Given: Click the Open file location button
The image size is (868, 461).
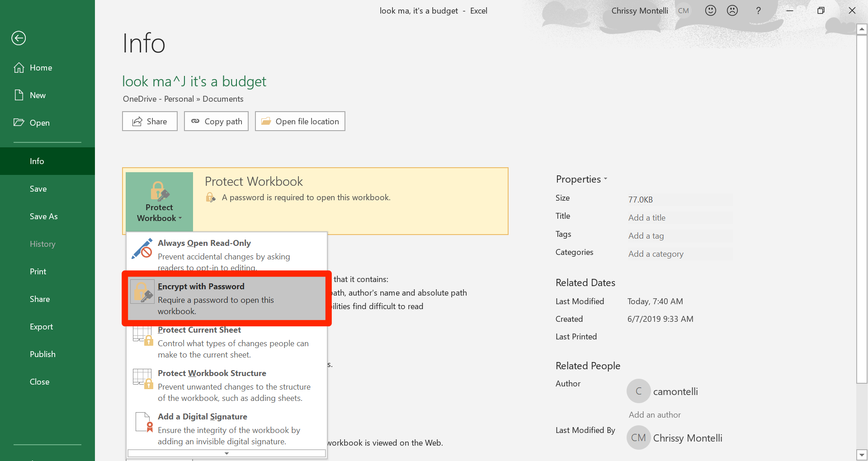Looking at the screenshot, I should tap(300, 121).
